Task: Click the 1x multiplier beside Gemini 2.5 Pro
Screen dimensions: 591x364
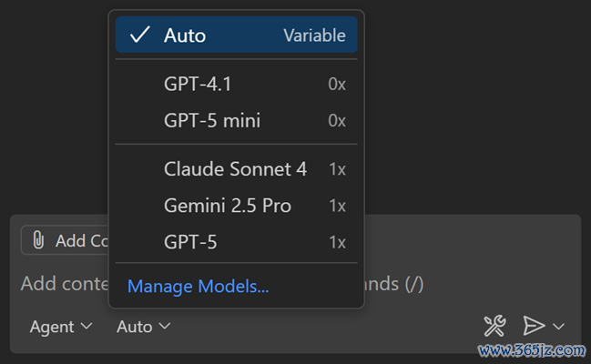Action: tap(337, 206)
